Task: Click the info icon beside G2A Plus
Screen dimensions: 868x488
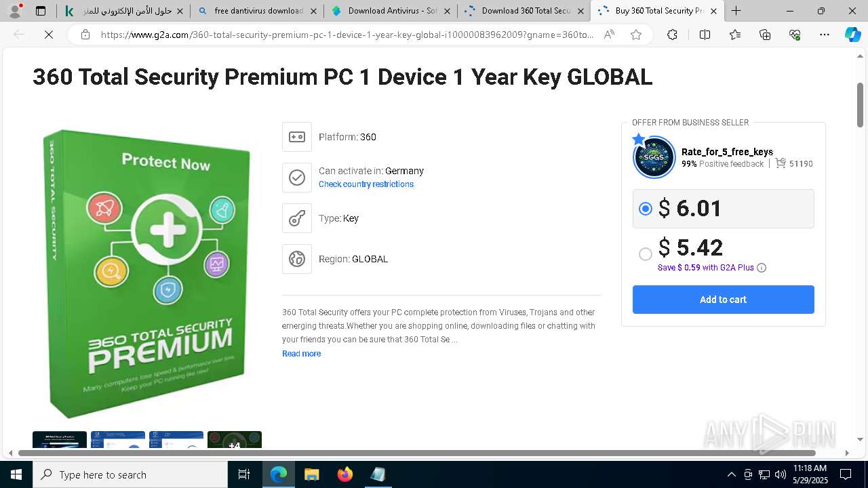Action: (x=762, y=268)
